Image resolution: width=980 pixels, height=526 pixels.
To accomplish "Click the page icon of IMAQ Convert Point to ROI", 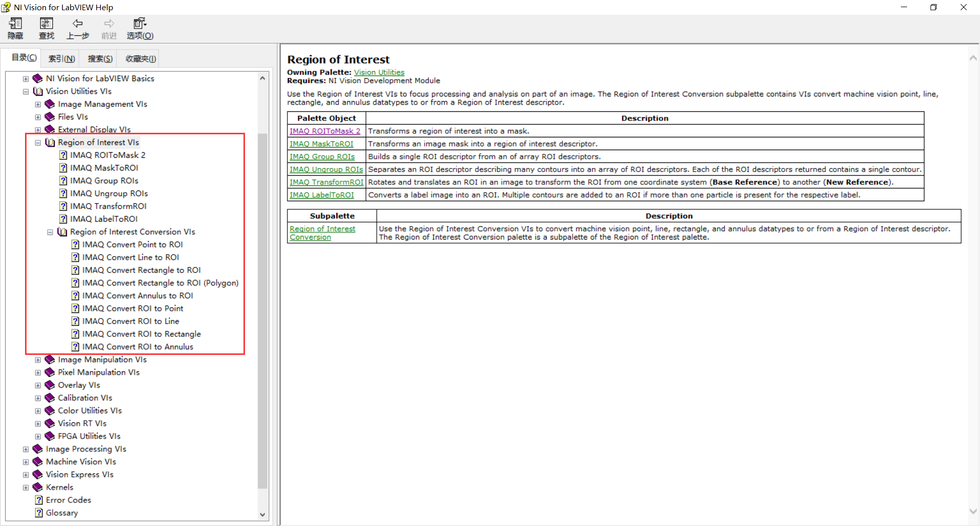I will point(75,244).
